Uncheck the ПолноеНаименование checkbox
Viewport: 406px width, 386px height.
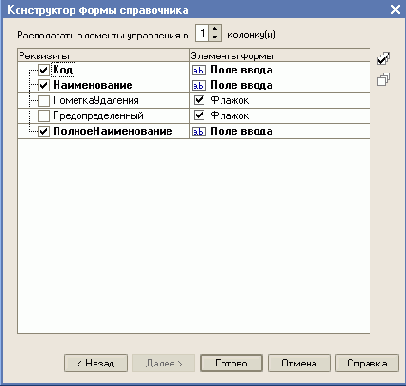pos(44,131)
